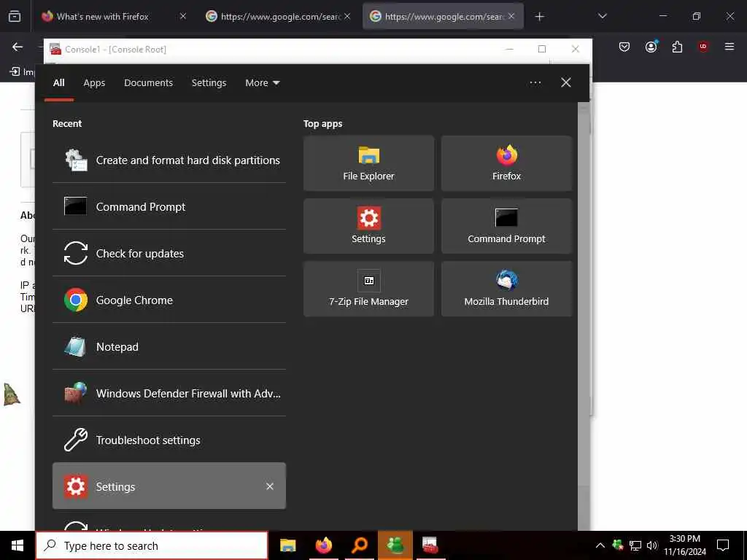Open Windows Defender Firewall with Advanced Security
This screenshot has width=747, height=560.
[x=169, y=394]
